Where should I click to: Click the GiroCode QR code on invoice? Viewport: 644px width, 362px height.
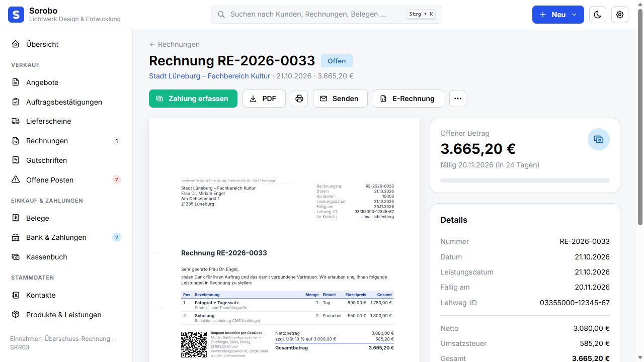tap(194, 344)
